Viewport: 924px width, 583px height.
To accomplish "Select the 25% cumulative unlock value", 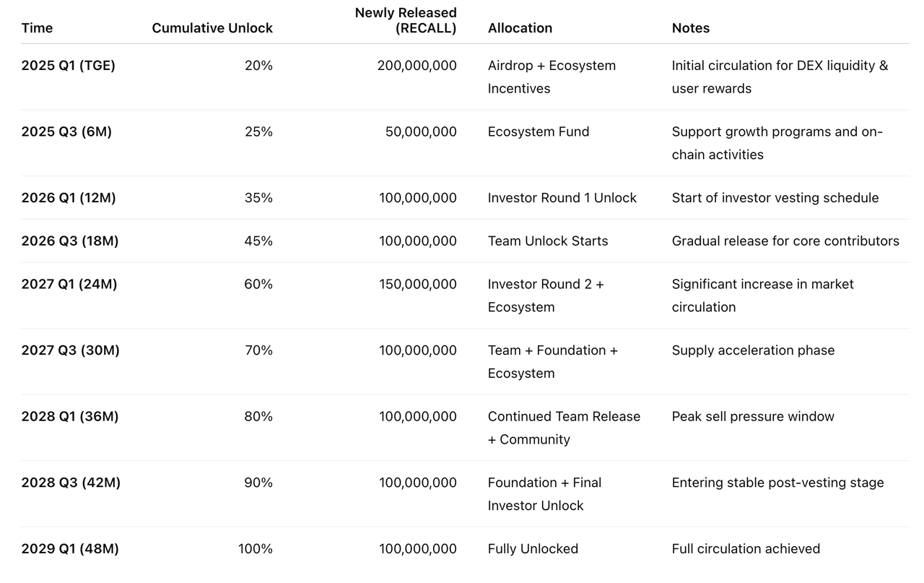I will (258, 131).
